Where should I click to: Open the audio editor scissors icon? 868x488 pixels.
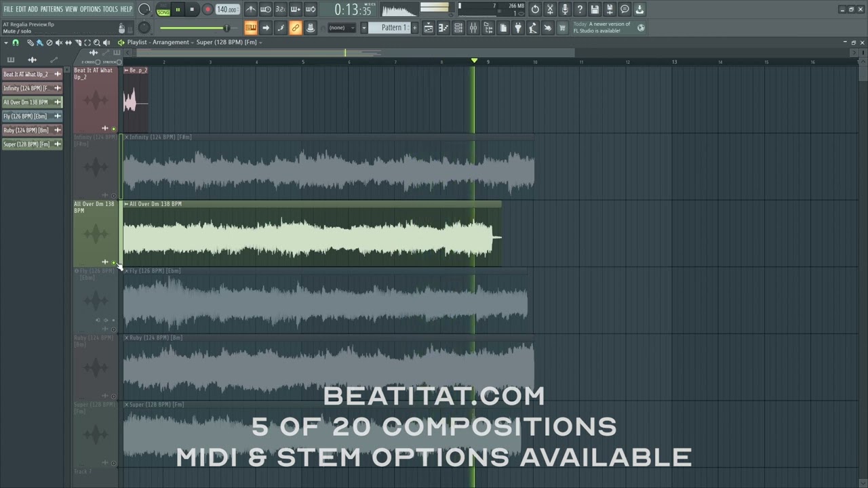[x=550, y=9]
